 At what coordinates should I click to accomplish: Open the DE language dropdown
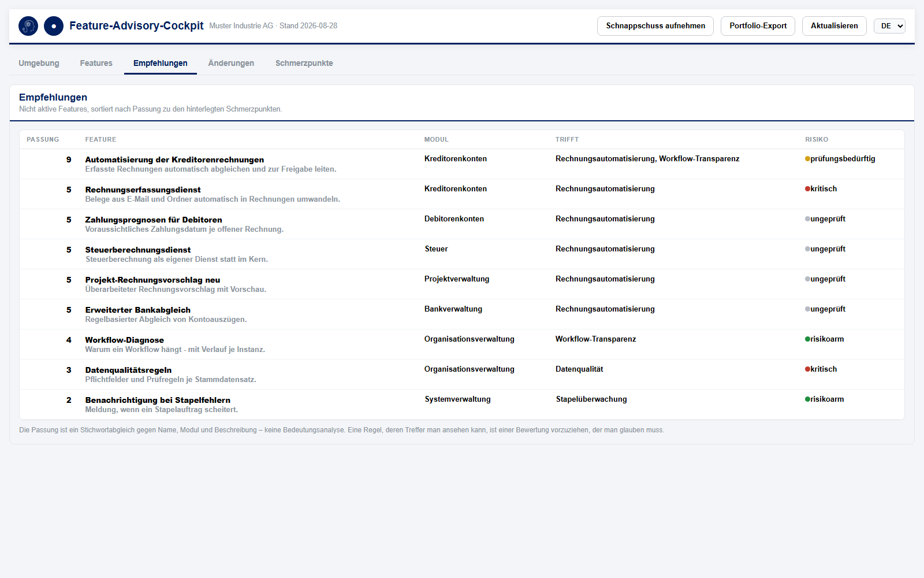(889, 26)
